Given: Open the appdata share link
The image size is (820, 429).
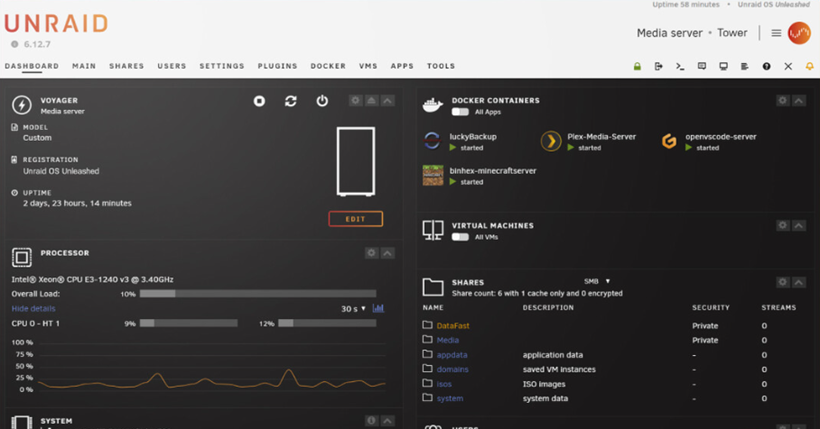Looking at the screenshot, I should point(452,355).
